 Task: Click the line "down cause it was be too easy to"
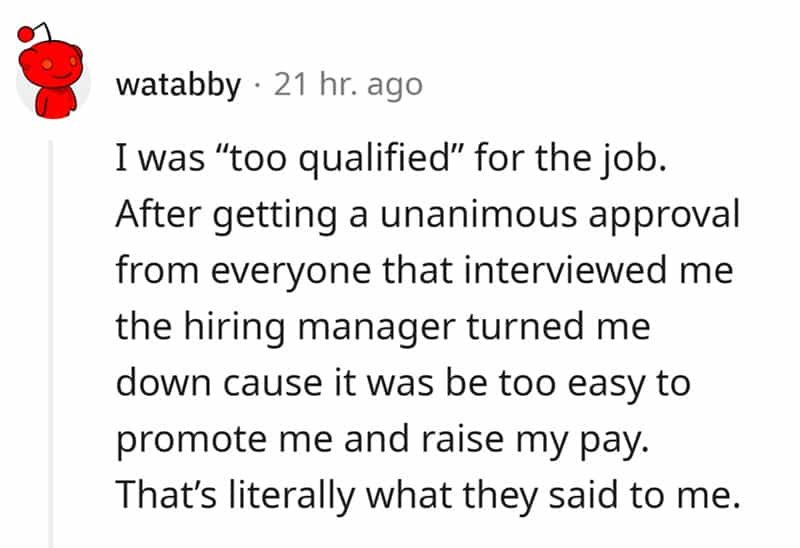pos(403,383)
